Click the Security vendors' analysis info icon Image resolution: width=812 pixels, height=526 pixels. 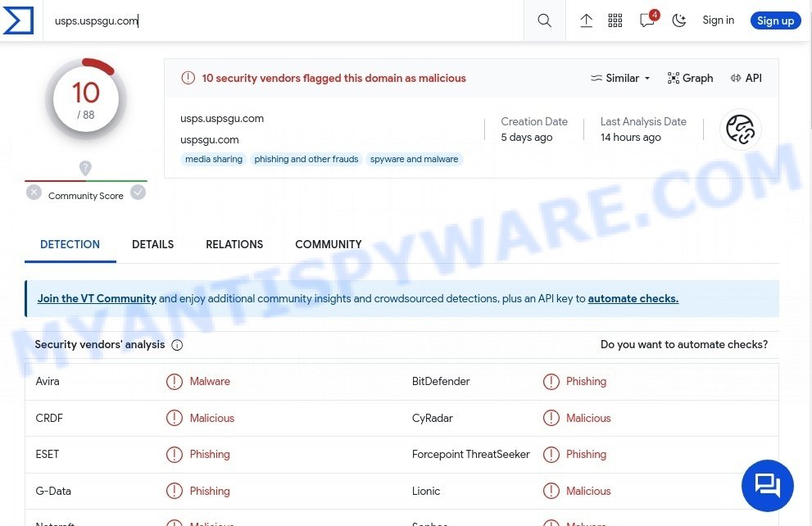coord(177,345)
